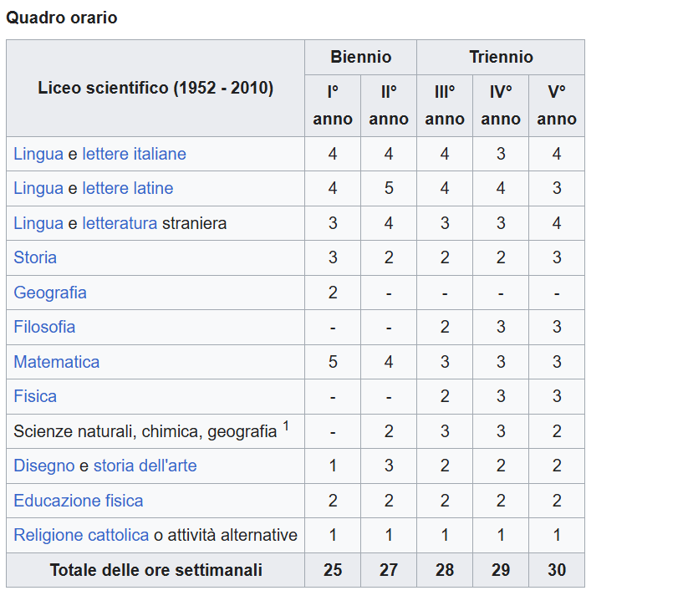
Task: Go to the Geografia link
Action: 50,293
